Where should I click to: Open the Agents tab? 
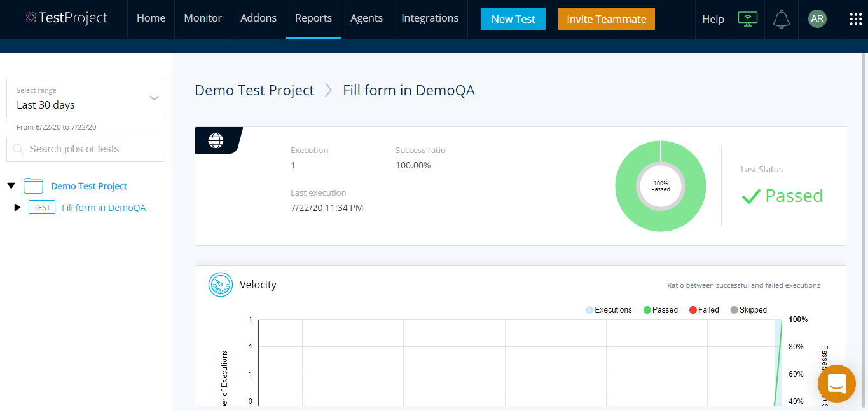point(366,19)
